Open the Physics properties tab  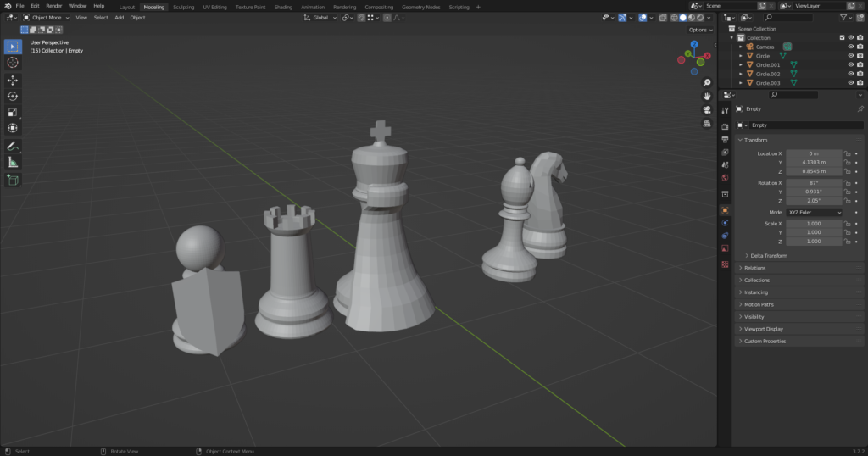click(x=726, y=223)
